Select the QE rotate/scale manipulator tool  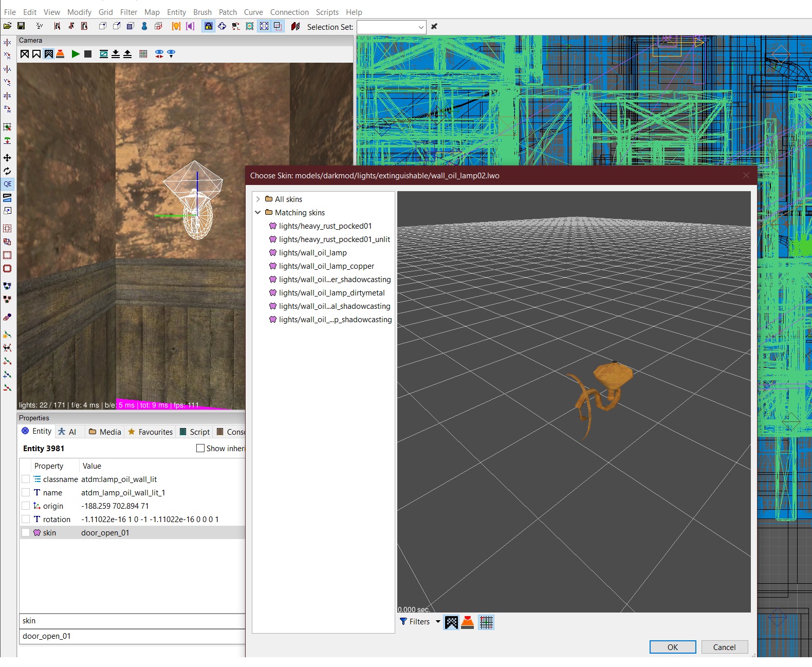coord(8,184)
